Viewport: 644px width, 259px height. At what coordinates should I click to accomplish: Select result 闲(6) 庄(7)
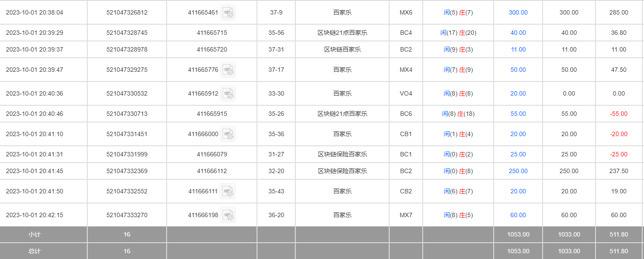(x=458, y=191)
